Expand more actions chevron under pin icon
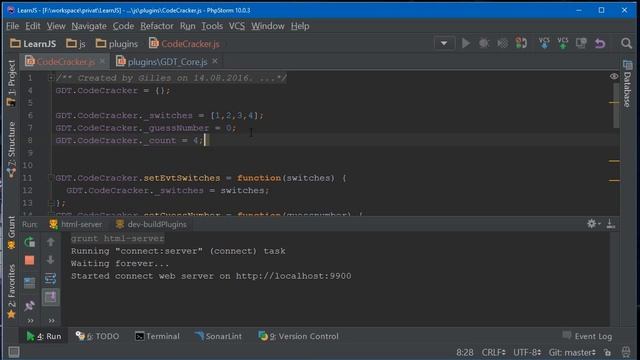Screen dimensions: 640x360 click(30, 321)
